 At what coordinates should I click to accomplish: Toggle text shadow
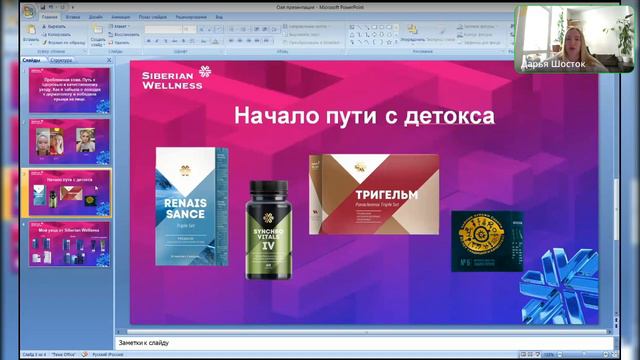click(x=183, y=41)
